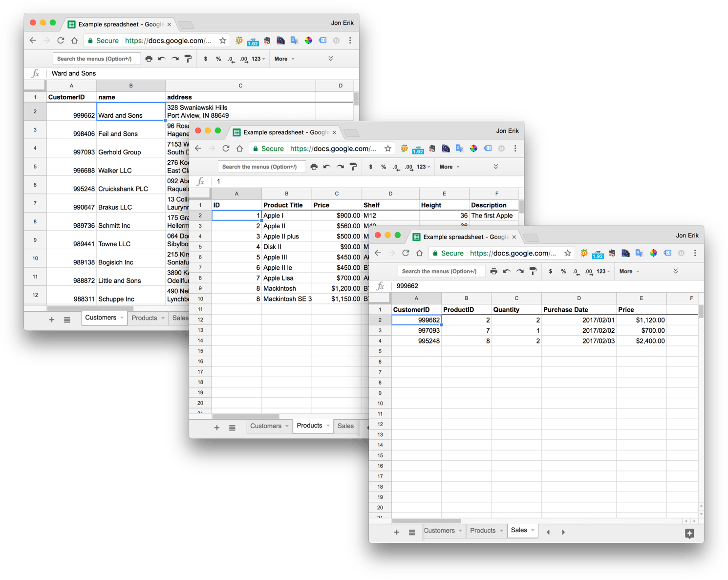Bookmark page star in Products browser window
Screen dimensions: 728x580
pyautogui.click(x=388, y=149)
